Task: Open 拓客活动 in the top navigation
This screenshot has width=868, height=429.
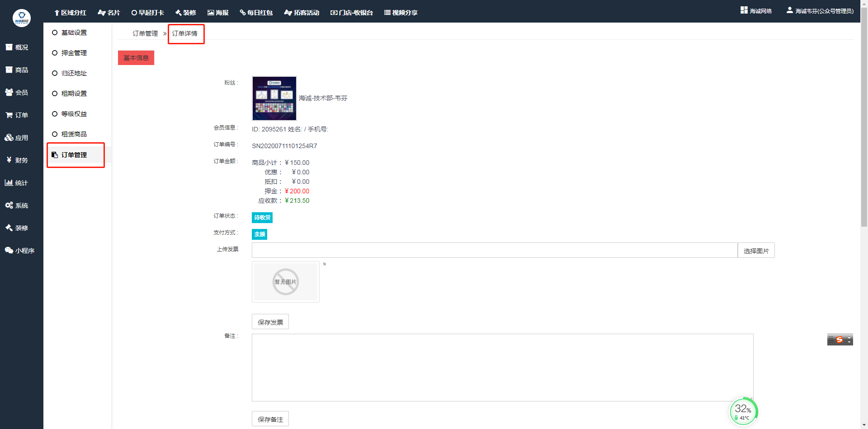Action: [x=302, y=13]
